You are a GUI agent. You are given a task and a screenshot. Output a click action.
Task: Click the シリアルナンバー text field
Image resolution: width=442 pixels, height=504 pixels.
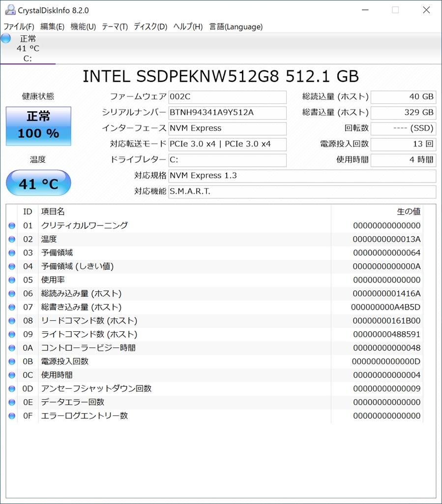(227, 113)
